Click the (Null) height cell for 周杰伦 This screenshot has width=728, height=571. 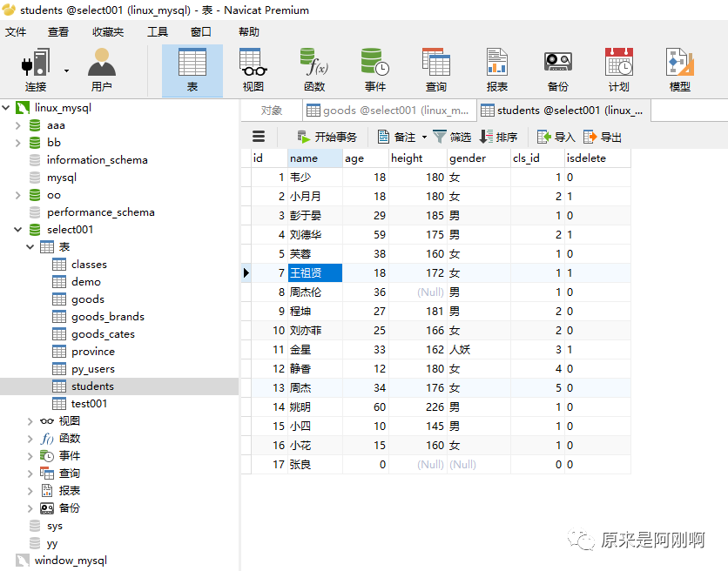(417, 292)
